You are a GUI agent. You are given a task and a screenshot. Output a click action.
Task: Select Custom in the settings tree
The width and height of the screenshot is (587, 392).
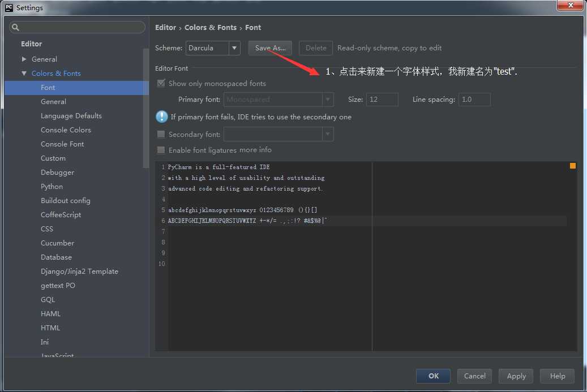click(53, 158)
